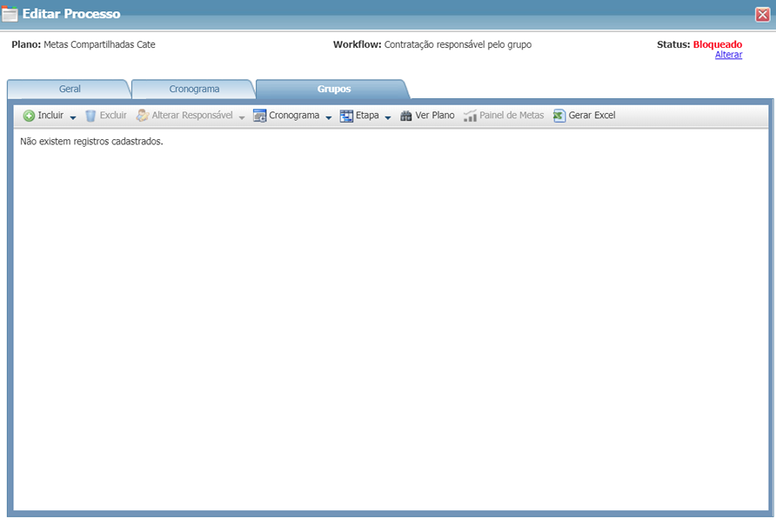Viewport: 776px width, 532px height.
Task: Open the toolbar Cronograma dropdown arrow
Action: pos(329,116)
